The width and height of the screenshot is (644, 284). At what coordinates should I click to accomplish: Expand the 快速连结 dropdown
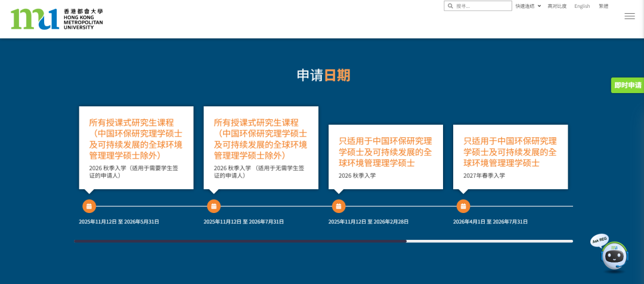(x=528, y=6)
